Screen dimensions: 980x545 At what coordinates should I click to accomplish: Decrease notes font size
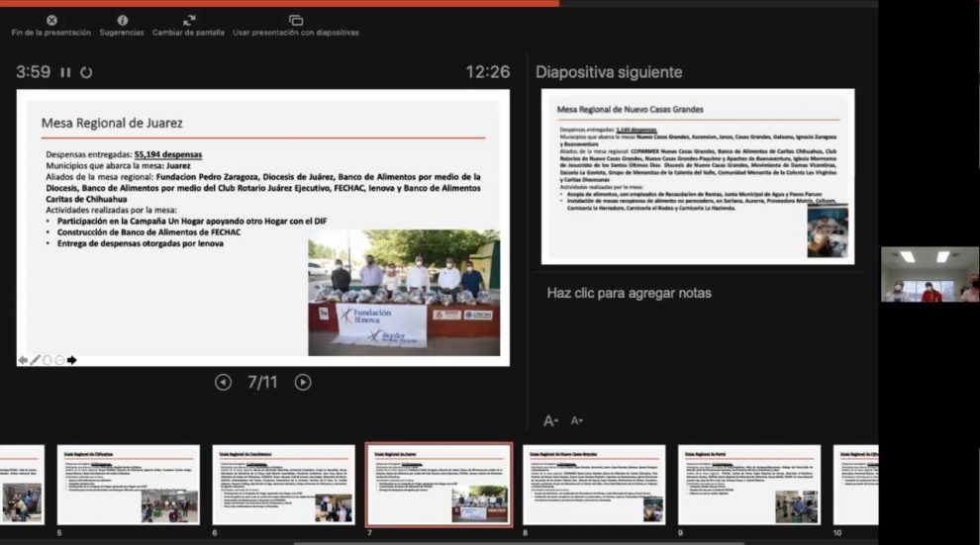point(577,420)
